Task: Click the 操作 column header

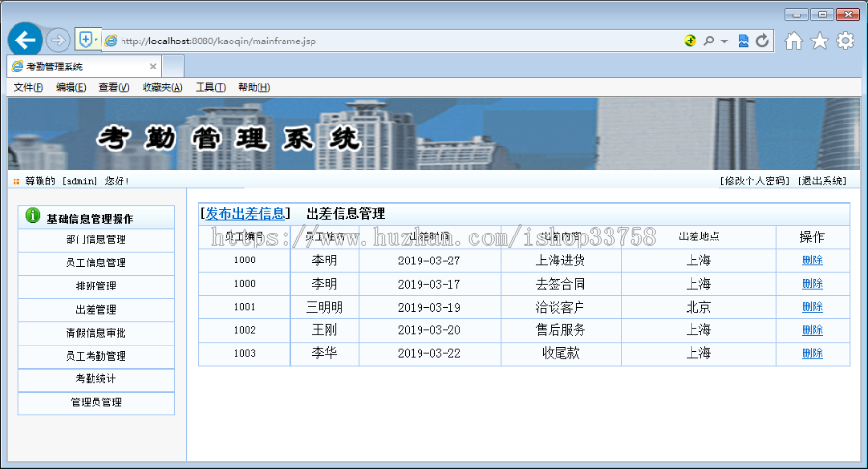Action: pos(812,237)
